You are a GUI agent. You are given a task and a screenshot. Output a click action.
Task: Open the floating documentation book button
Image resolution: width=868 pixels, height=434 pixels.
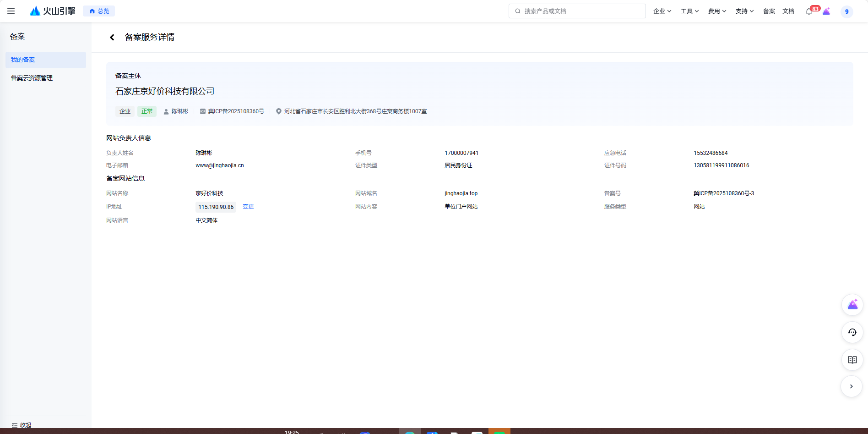pyautogui.click(x=852, y=360)
